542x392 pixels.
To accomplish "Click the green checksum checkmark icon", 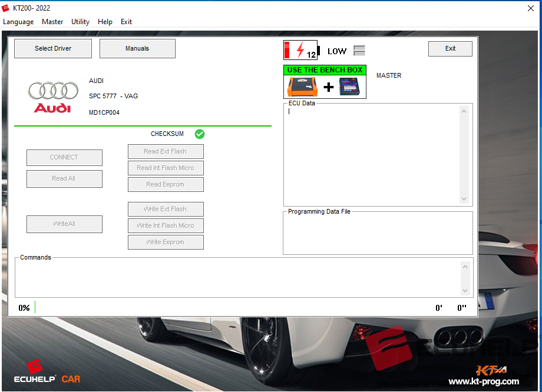I will point(200,134).
